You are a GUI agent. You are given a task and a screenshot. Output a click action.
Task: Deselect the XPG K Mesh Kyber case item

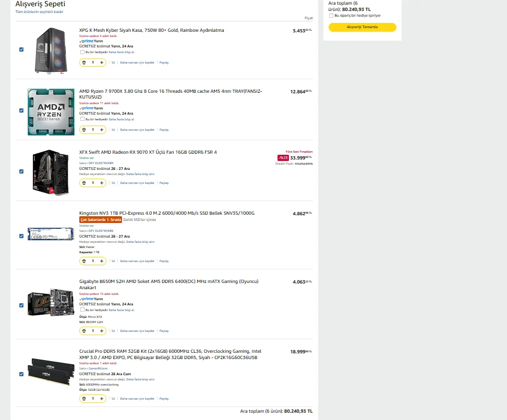click(21, 50)
